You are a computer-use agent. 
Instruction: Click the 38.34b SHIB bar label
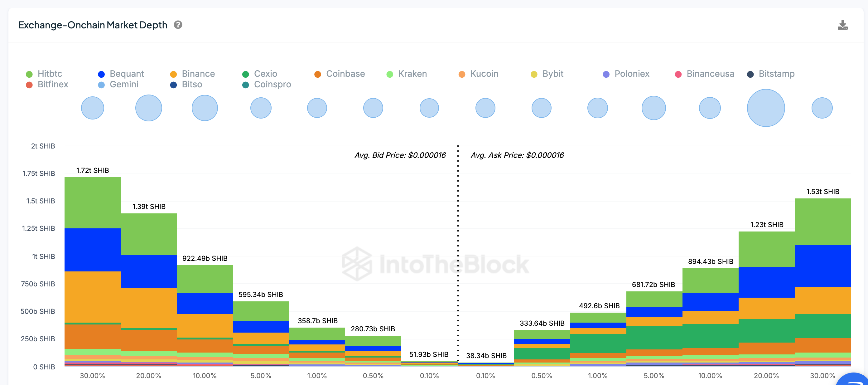487,356
